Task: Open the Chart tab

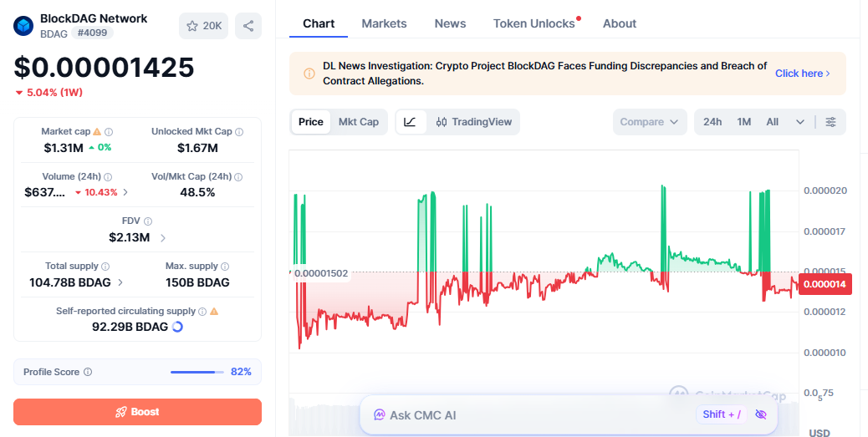Action: (x=319, y=23)
